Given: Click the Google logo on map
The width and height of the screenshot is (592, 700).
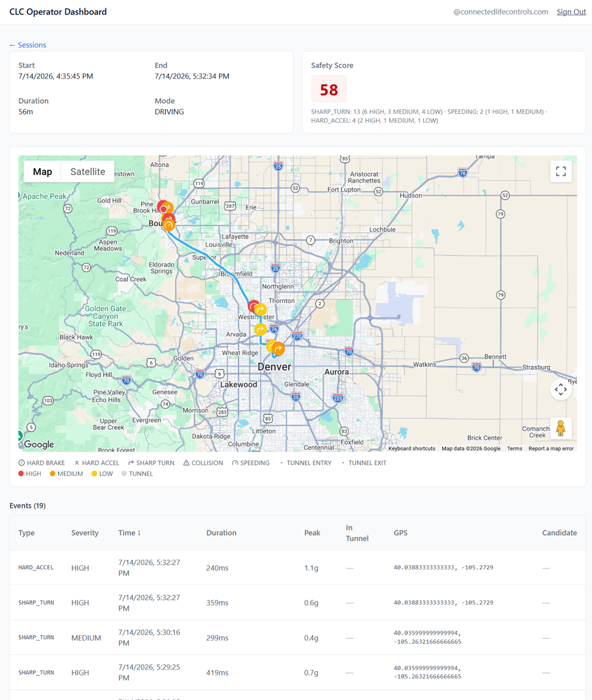Looking at the screenshot, I should click(x=39, y=444).
